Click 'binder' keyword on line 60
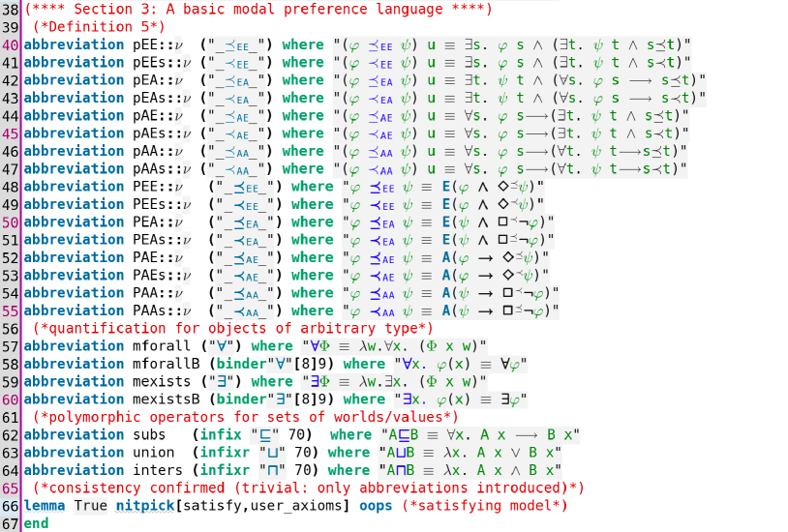 [241, 399]
